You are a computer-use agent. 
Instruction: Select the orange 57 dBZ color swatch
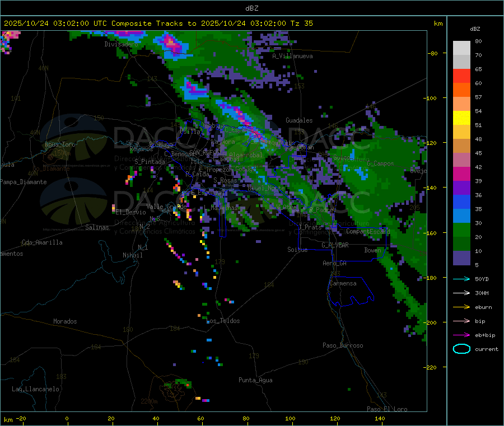click(461, 90)
